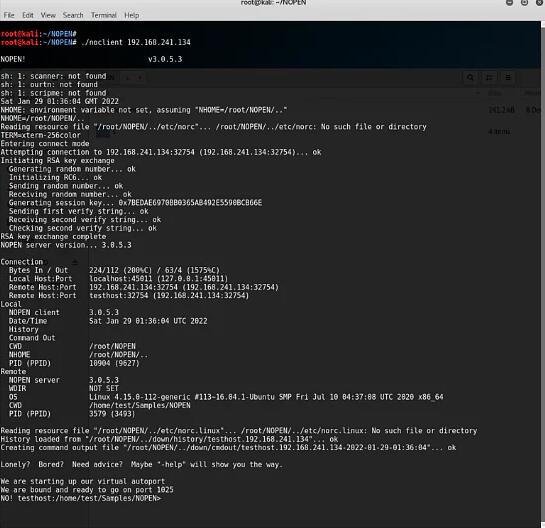The image size is (545, 528).
Task: Maximize the terminal window
Action: point(524,3)
